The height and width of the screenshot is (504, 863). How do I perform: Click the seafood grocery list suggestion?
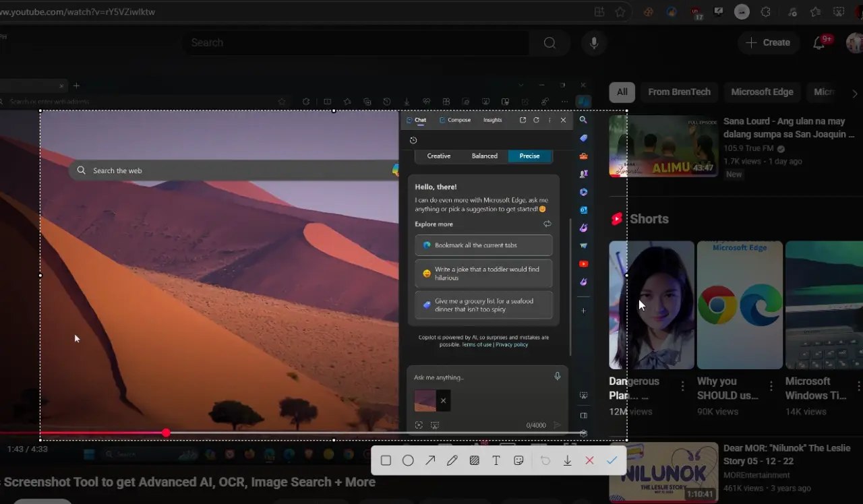pyautogui.click(x=484, y=305)
